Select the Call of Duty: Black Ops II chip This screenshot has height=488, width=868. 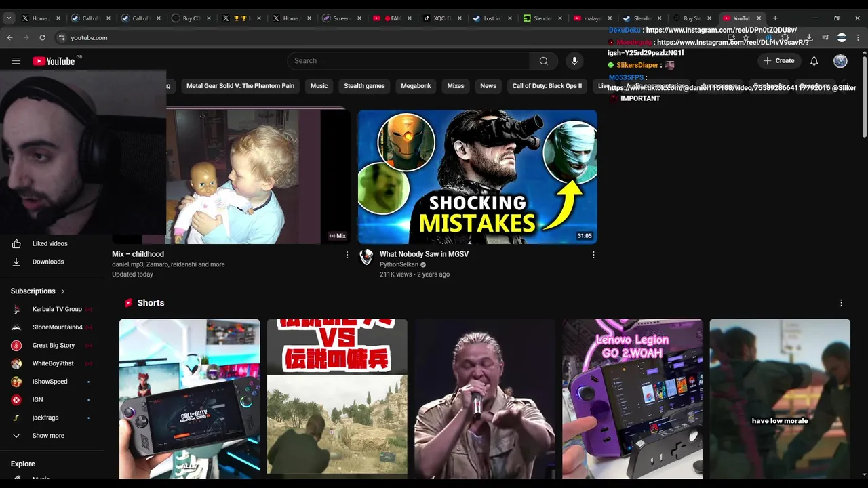coord(547,86)
